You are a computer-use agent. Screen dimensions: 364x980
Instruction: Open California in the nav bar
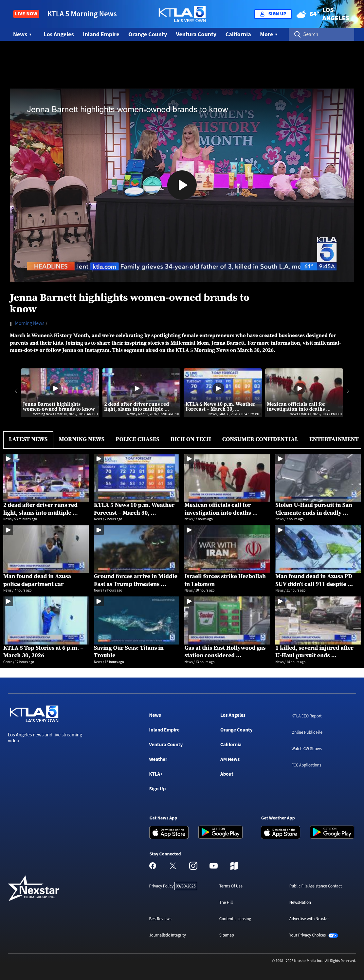[238, 34]
